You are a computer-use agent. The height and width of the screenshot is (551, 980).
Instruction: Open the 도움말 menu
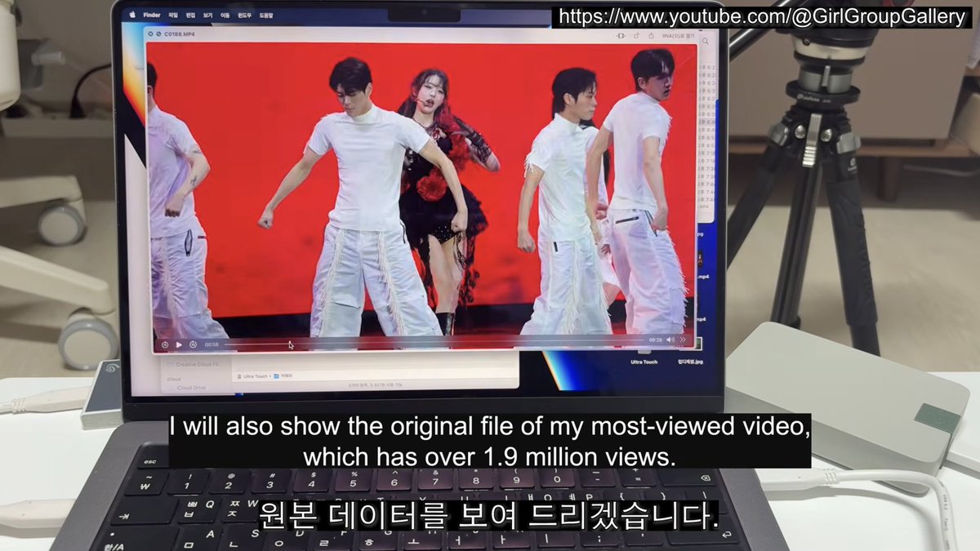[x=266, y=15]
